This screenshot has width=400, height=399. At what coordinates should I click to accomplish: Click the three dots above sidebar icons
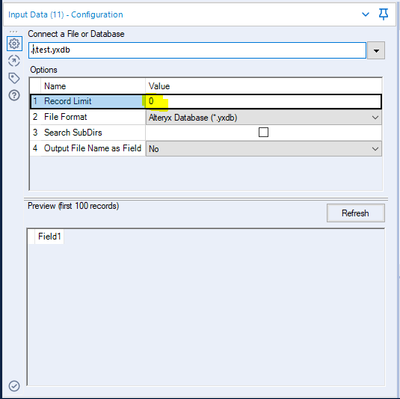[x=13, y=31]
